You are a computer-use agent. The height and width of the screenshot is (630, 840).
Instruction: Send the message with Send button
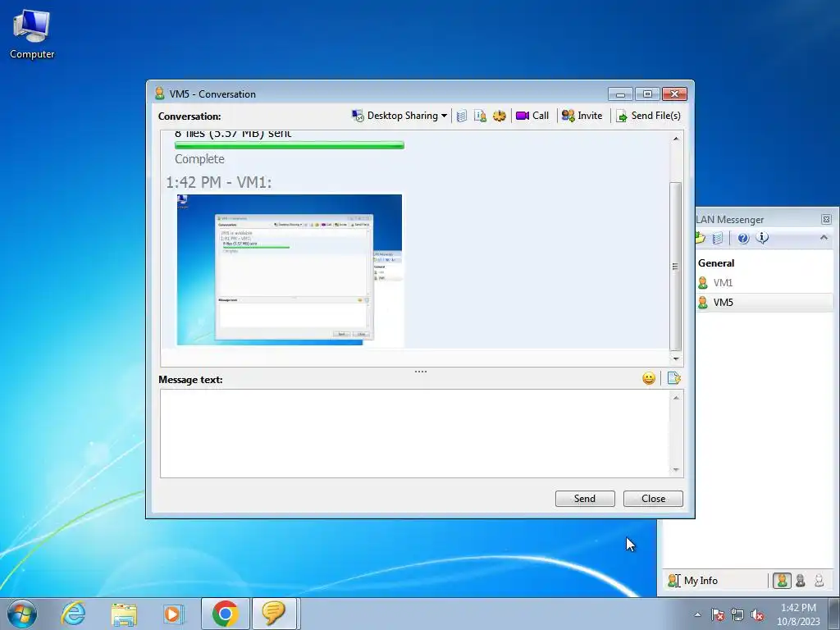(x=585, y=499)
